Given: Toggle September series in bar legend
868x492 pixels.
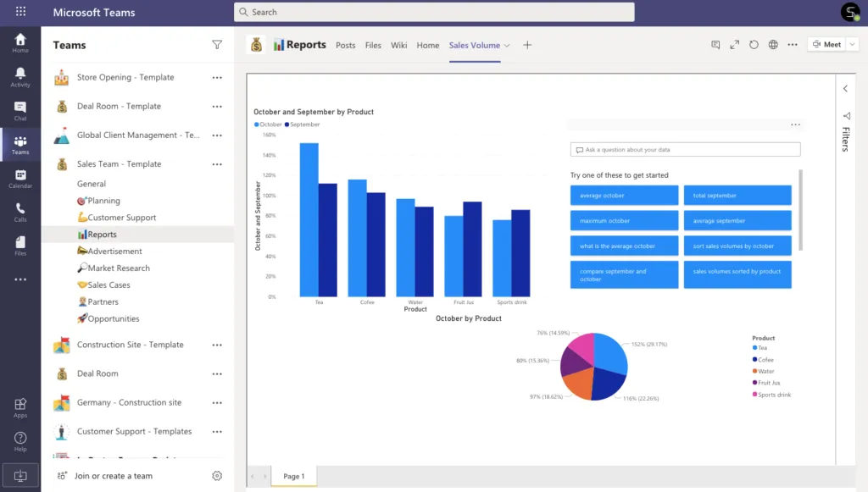Looking at the screenshot, I should tap(303, 124).
